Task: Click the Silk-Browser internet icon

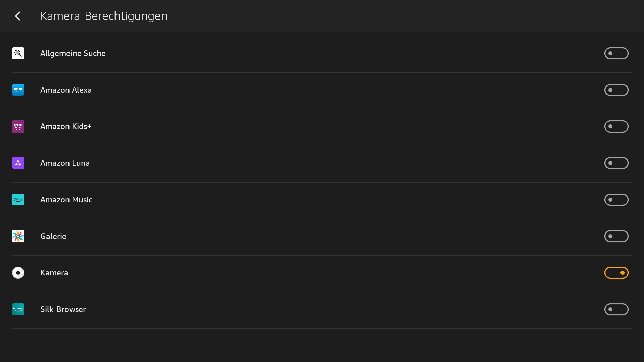Action: click(x=18, y=309)
